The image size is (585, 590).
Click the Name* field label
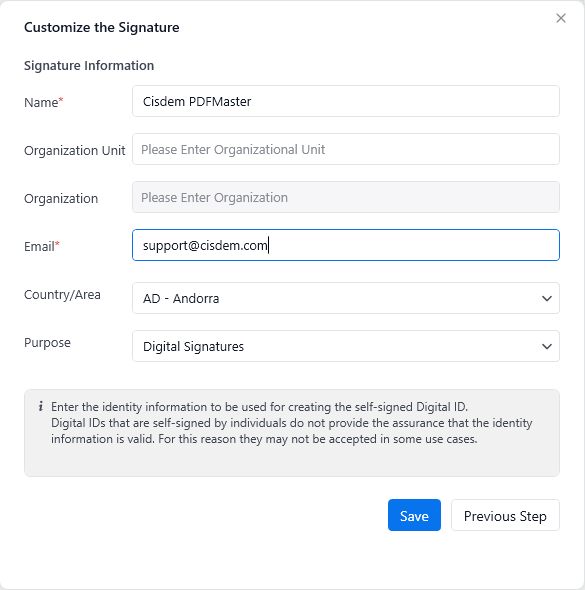tap(44, 102)
